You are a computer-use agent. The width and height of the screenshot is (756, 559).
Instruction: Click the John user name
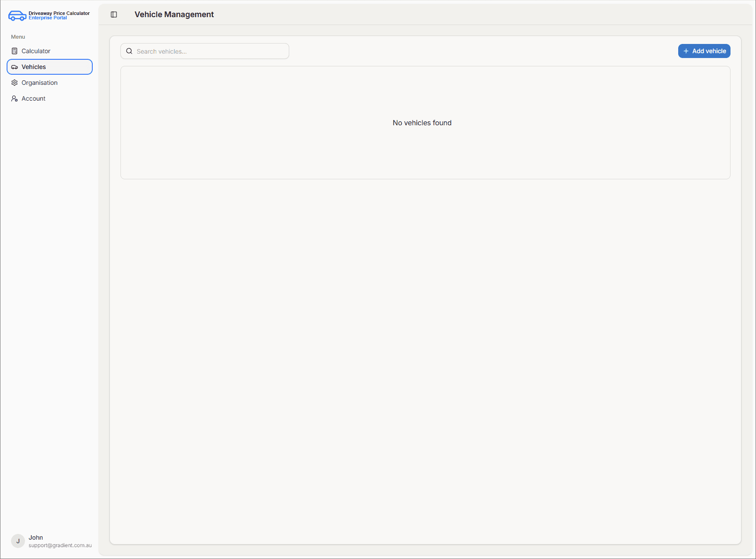[x=36, y=537]
